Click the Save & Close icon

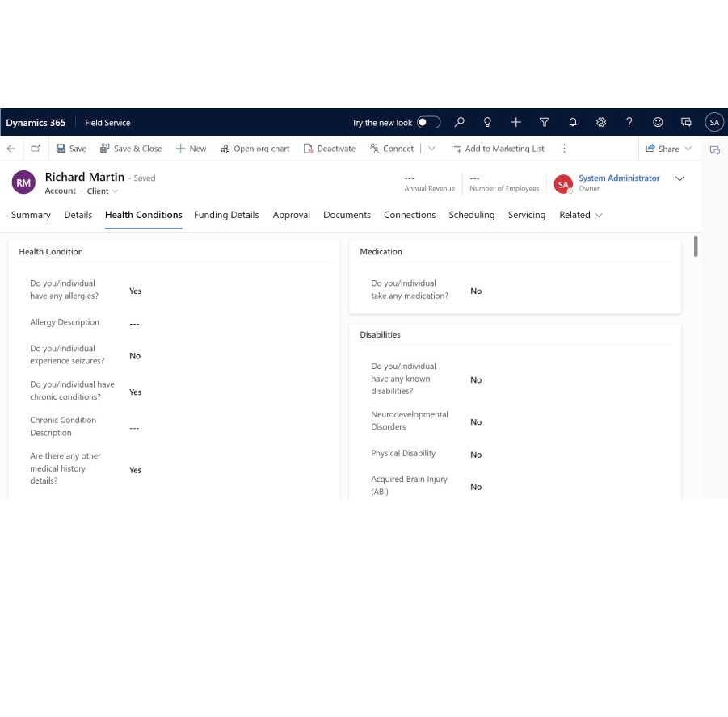(x=105, y=149)
